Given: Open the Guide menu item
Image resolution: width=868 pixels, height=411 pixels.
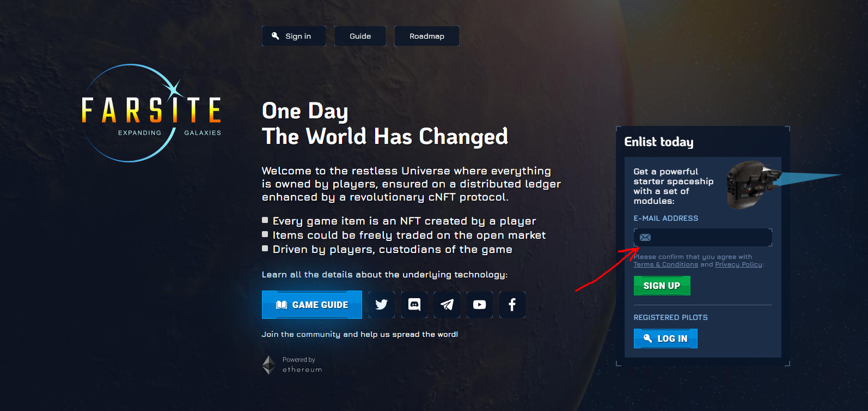Looking at the screenshot, I should coord(360,36).
